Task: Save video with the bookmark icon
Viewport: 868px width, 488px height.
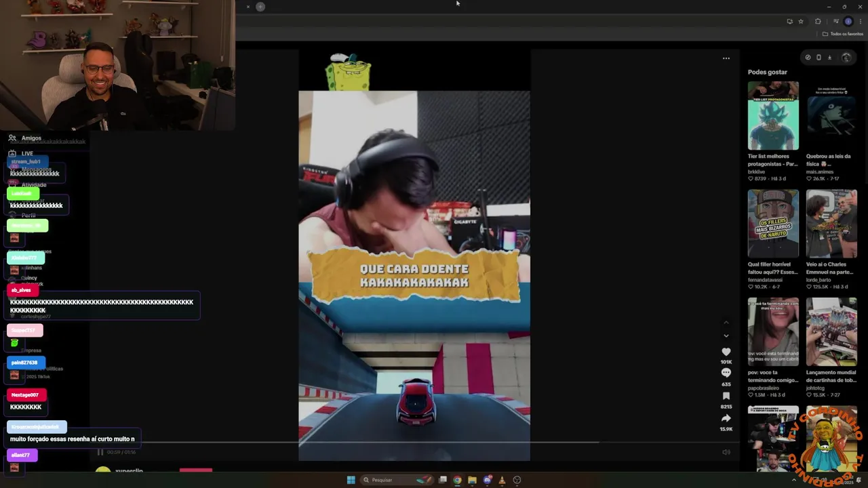Action: 726,396
